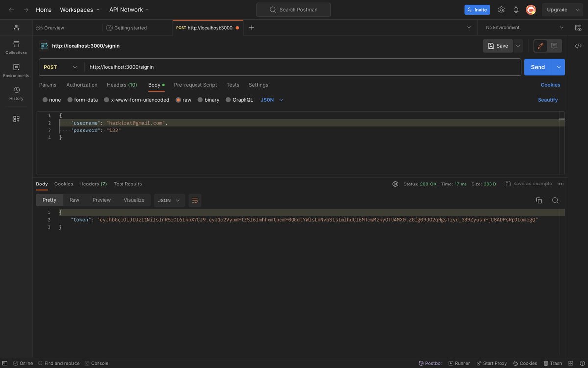Click the Search Postman field
This screenshot has height=368, width=588.
click(x=294, y=10)
